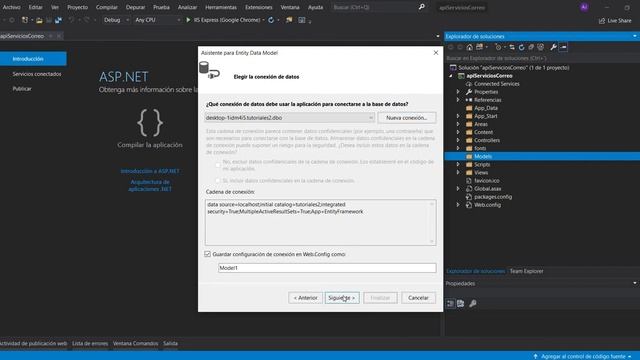
Task: Click the Nueva conexión button
Action: (x=407, y=118)
